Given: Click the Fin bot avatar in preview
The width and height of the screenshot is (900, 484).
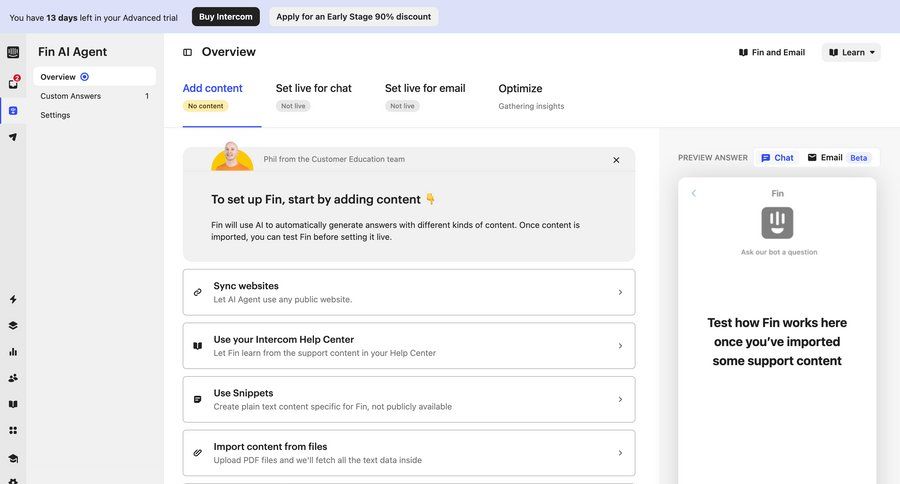Looking at the screenshot, I should (777, 223).
